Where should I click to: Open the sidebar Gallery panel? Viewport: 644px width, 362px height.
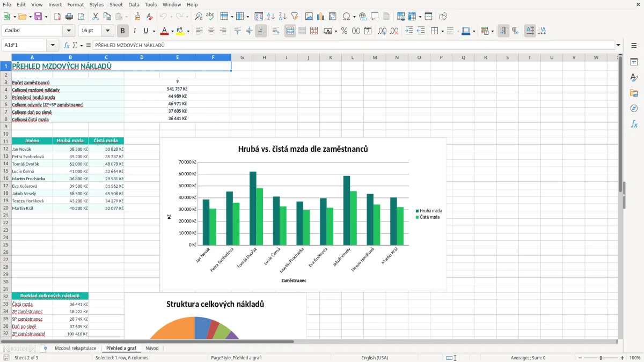coord(634,93)
